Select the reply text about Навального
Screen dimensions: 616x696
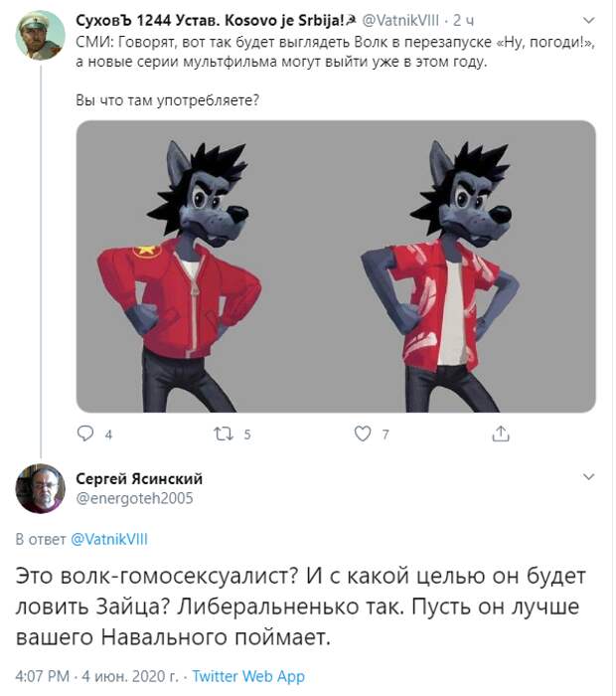point(301,607)
